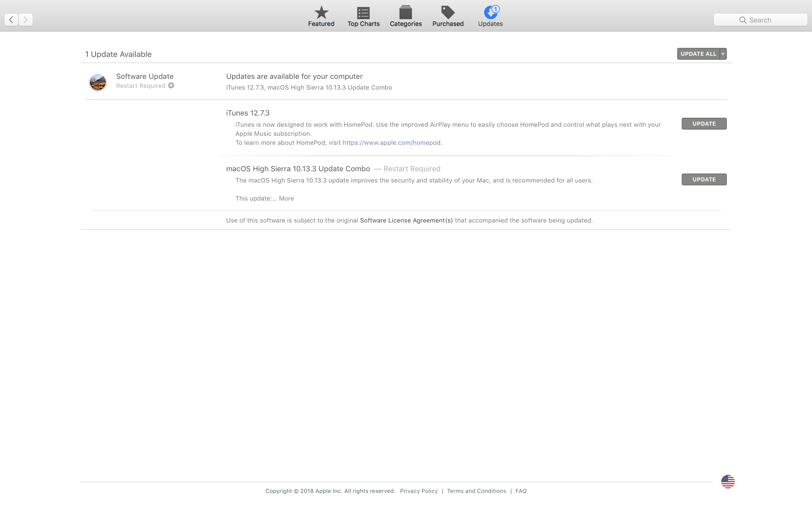Viewport: 812px width, 507px height.
Task: Update iTunes 12.7.3
Action: pyautogui.click(x=704, y=124)
